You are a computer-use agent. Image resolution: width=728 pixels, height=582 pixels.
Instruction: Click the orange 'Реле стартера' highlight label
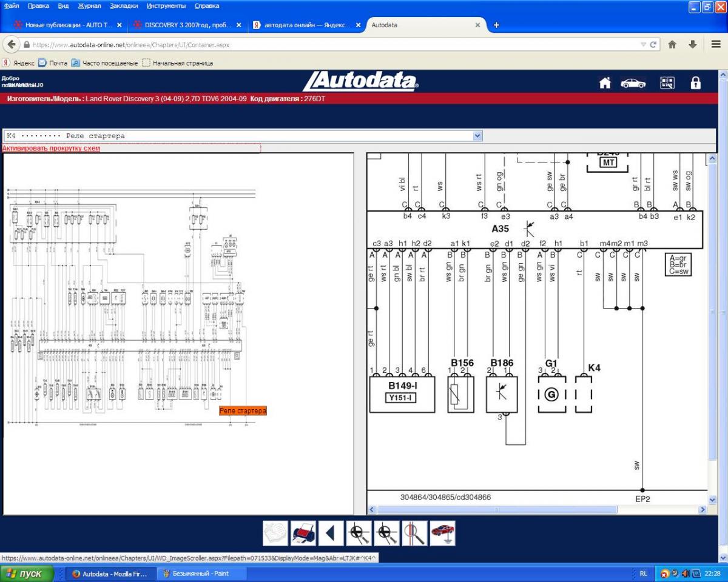tap(243, 411)
